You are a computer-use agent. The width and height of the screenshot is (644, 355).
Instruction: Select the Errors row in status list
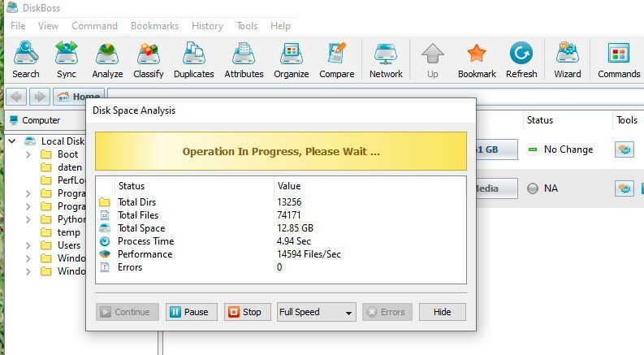[281, 267]
